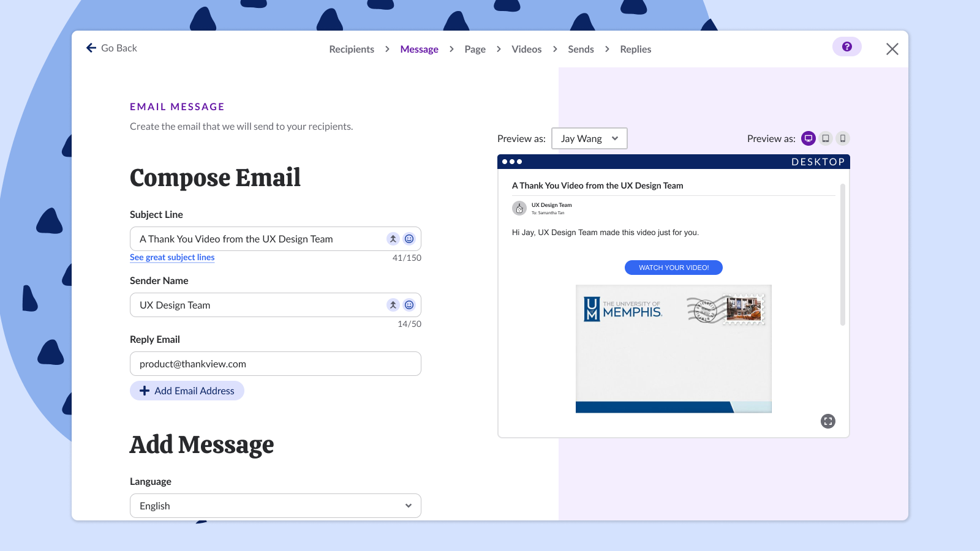Open the emoji picker for Subject Line
Screen dimensions: 980x551
pos(409,239)
